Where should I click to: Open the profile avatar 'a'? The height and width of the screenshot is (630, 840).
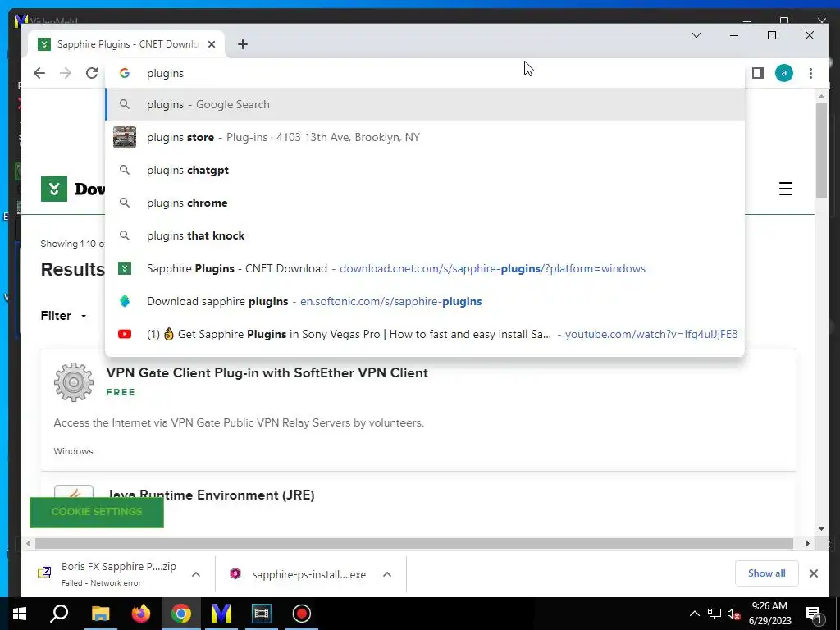tap(783, 73)
